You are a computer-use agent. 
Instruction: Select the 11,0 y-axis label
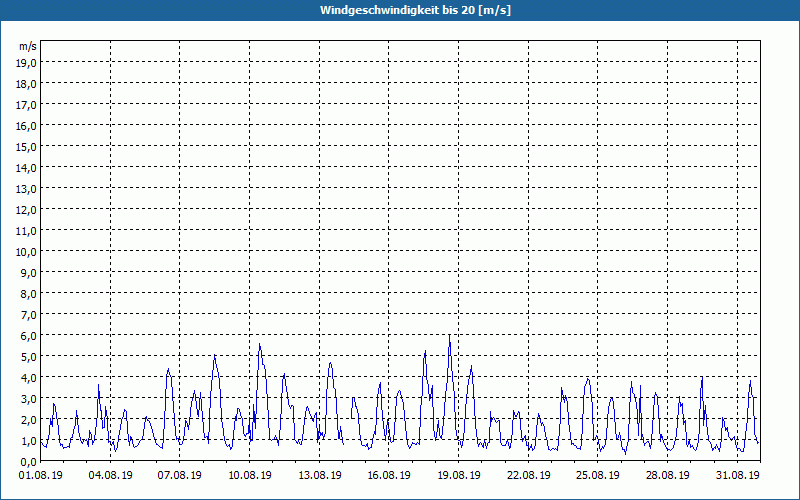28,231
